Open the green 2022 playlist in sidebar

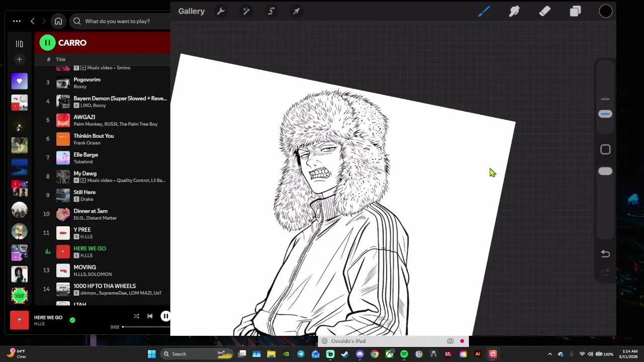(19, 296)
